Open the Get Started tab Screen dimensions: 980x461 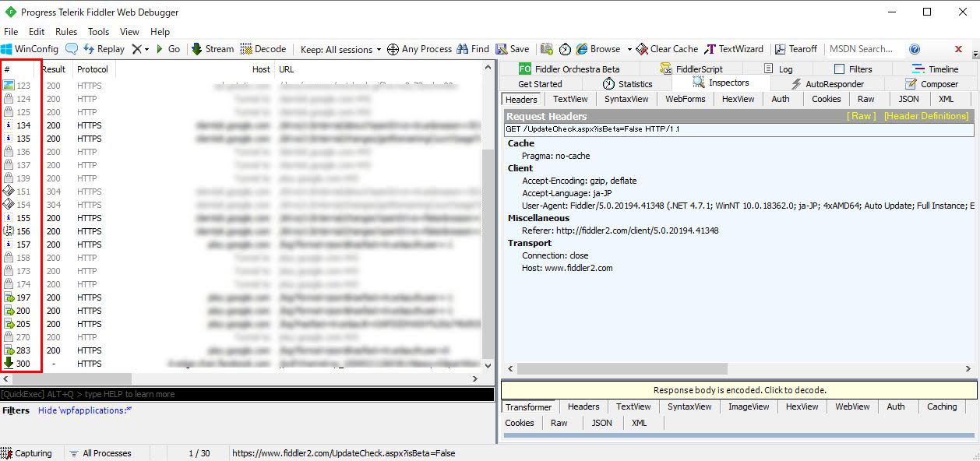(x=540, y=84)
